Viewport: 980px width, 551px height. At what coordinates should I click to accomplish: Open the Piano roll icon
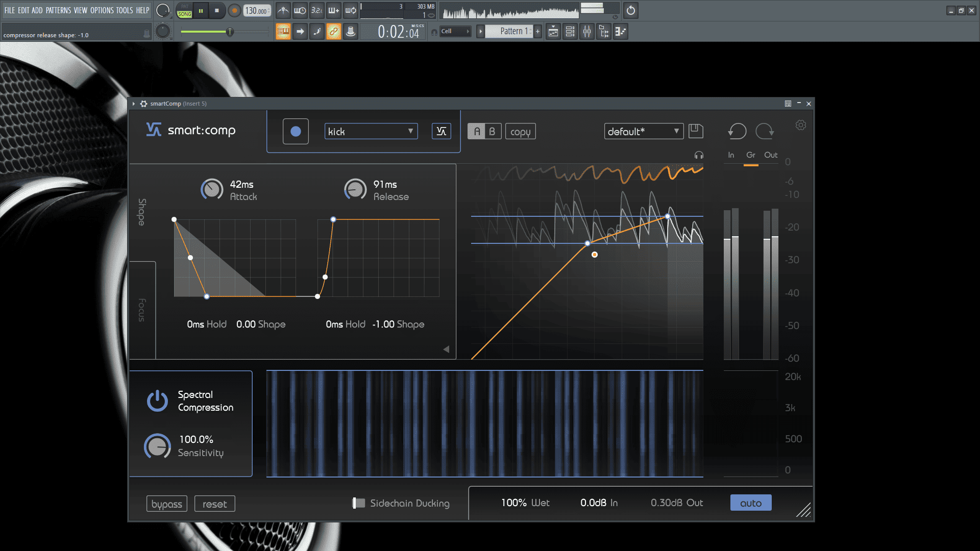click(x=621, y=32)
